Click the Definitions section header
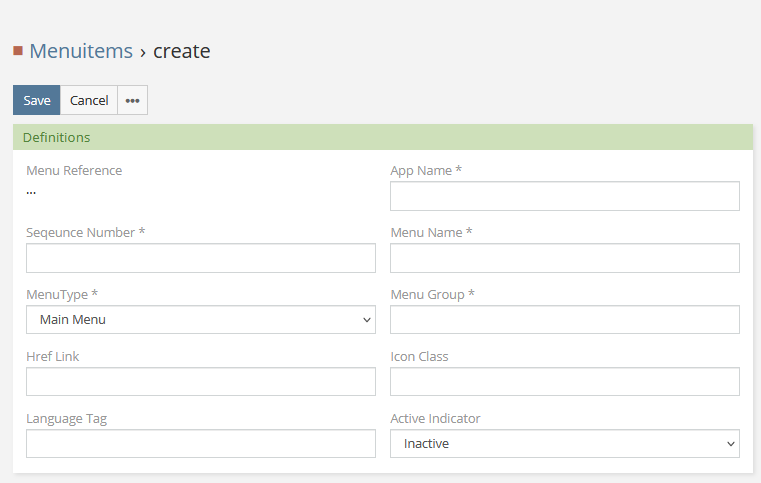Viewport: 761px width, 483px height. pos(57,137)
